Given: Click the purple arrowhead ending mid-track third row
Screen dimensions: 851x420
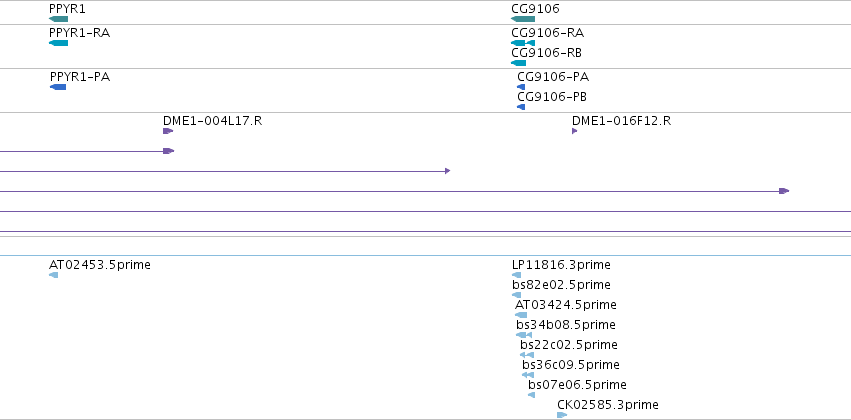Looking at the screenshot, I should point(448,171).
